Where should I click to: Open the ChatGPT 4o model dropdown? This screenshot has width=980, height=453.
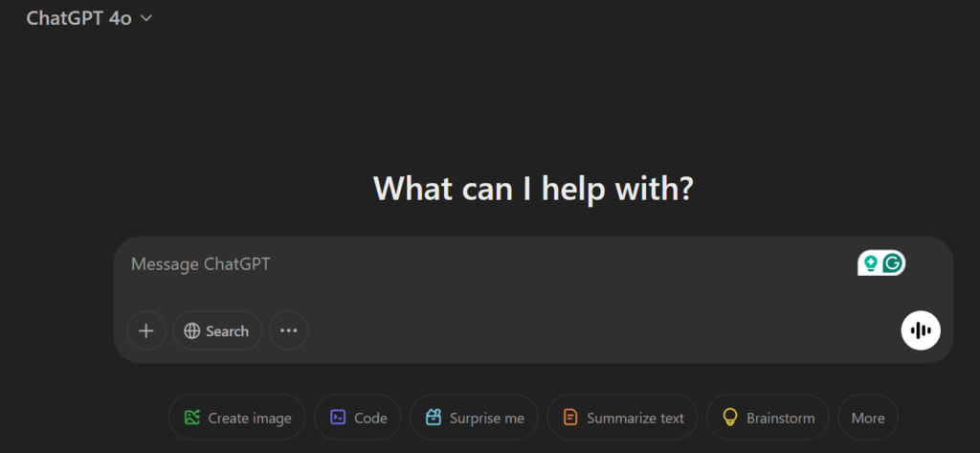[89, 18]
